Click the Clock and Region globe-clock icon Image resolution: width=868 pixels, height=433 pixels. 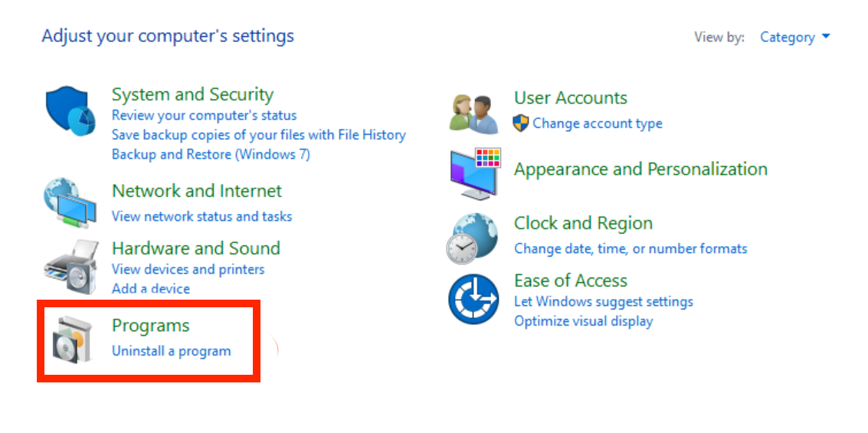tap(473, 238)
